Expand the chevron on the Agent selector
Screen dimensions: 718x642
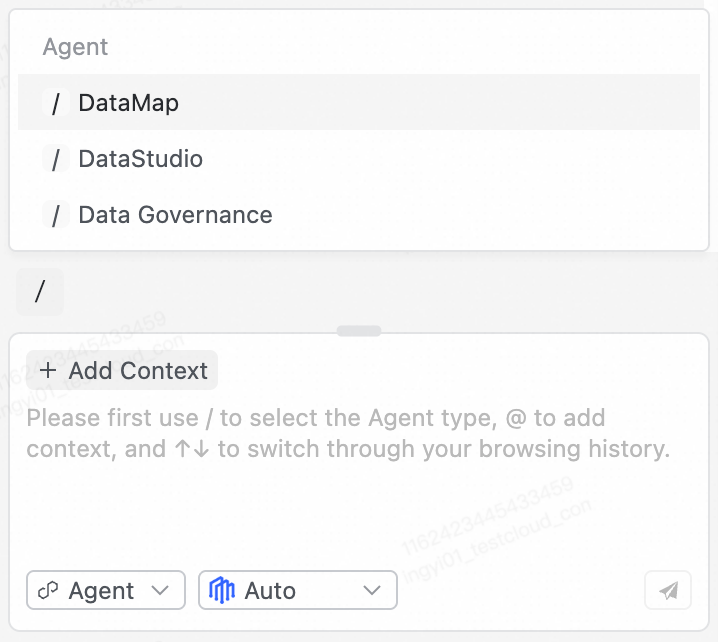tap(160, 591)
